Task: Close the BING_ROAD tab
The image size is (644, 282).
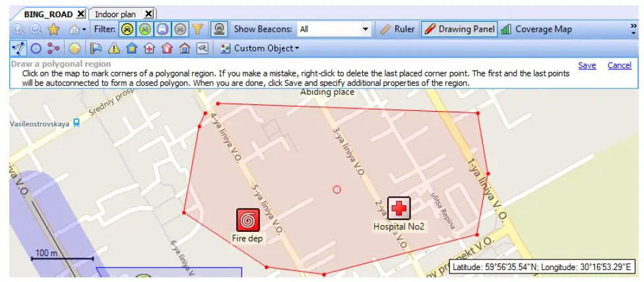Action: 81,14
